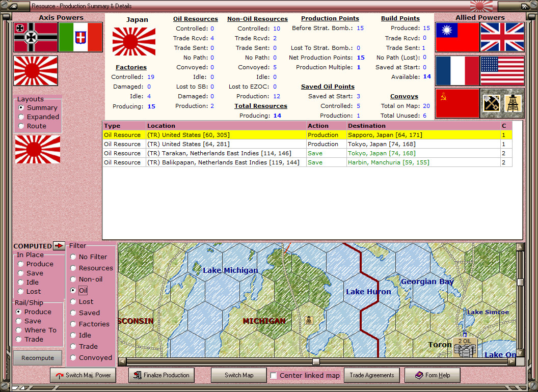Click the German flag under Axis Powers

click(x=35, y=38)
